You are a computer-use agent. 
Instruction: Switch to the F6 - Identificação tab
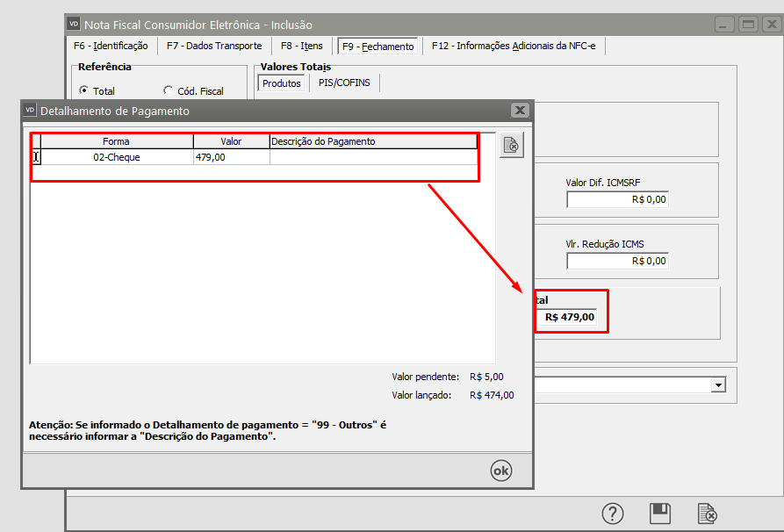110,46
